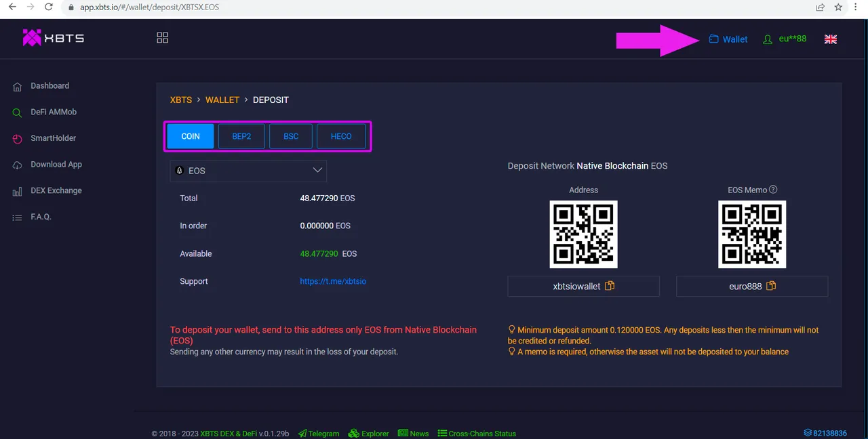
Task: Click the In order 0.000000 EOS value
Action: [x=325, y=226]
